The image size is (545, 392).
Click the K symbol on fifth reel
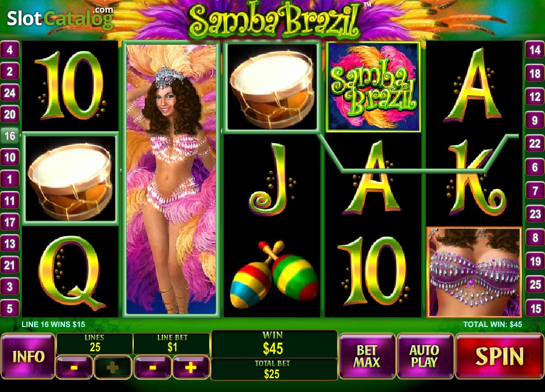(474, 178)
